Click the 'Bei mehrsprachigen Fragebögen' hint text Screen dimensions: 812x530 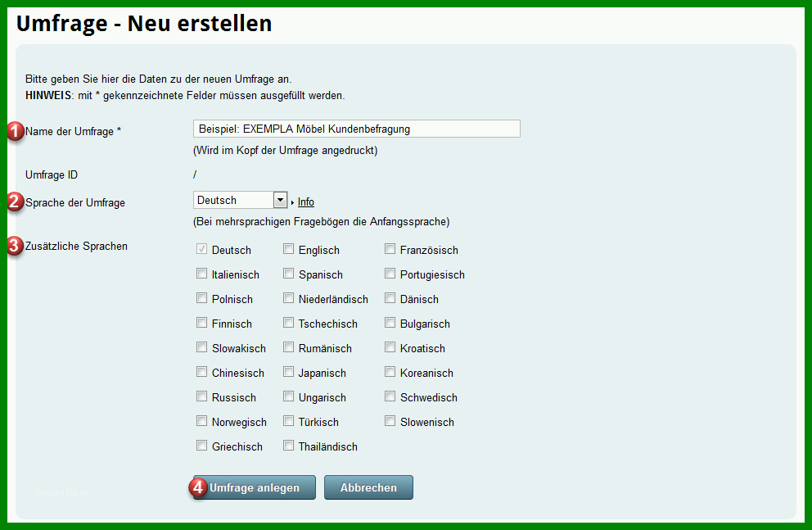(321, 222)
